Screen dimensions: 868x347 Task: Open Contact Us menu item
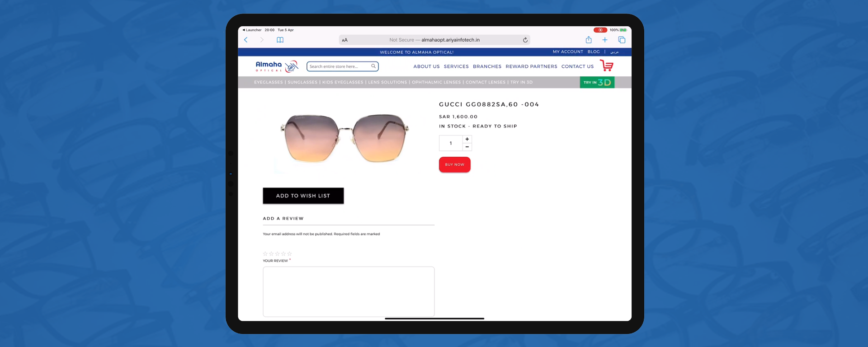(577, 66)
